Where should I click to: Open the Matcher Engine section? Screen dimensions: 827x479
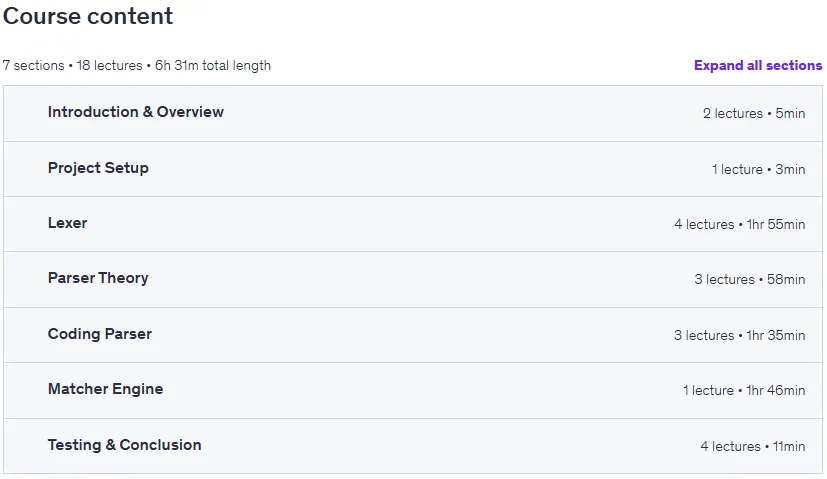pyautogui.click(x=412, y=390)
